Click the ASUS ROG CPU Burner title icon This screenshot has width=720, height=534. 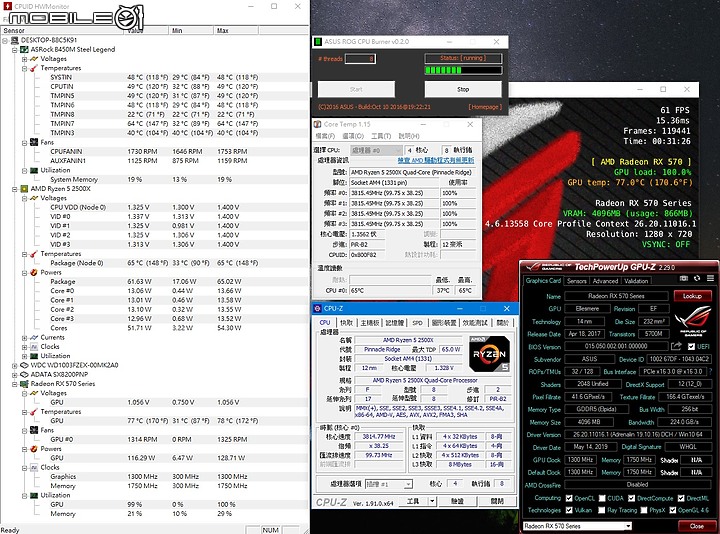[x=317, y=42]
